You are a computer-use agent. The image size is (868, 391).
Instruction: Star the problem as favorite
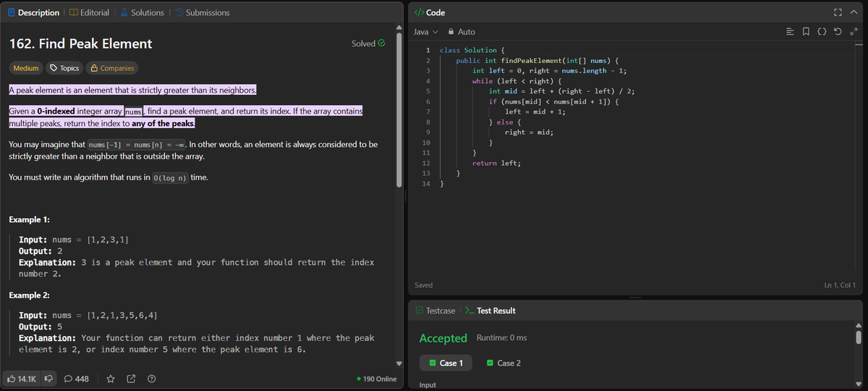[111, 378]
